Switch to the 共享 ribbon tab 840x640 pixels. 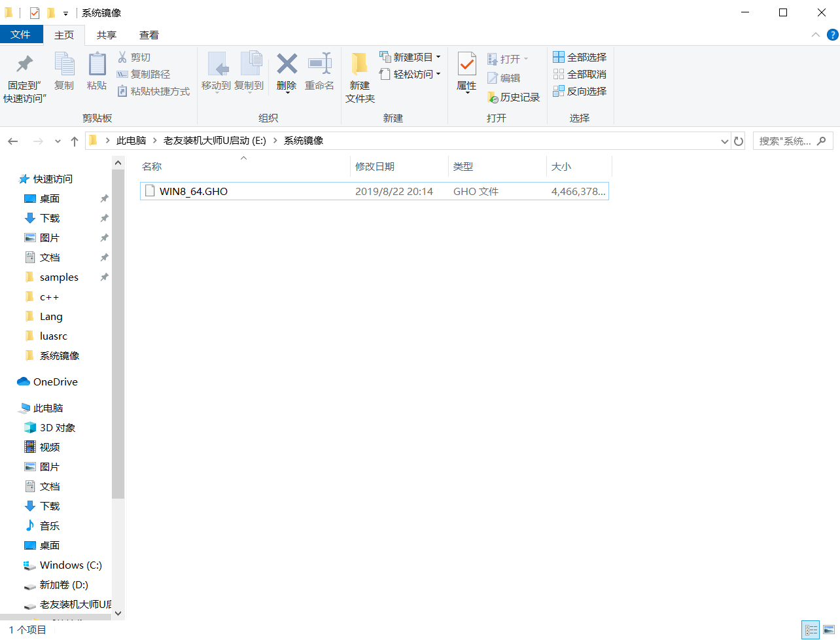pos(107,35)
